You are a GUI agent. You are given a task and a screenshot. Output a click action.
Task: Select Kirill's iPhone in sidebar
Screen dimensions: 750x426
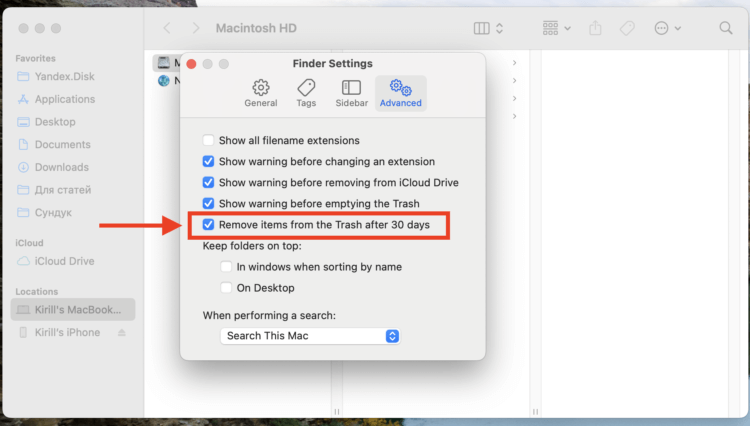tap(67, 332)
